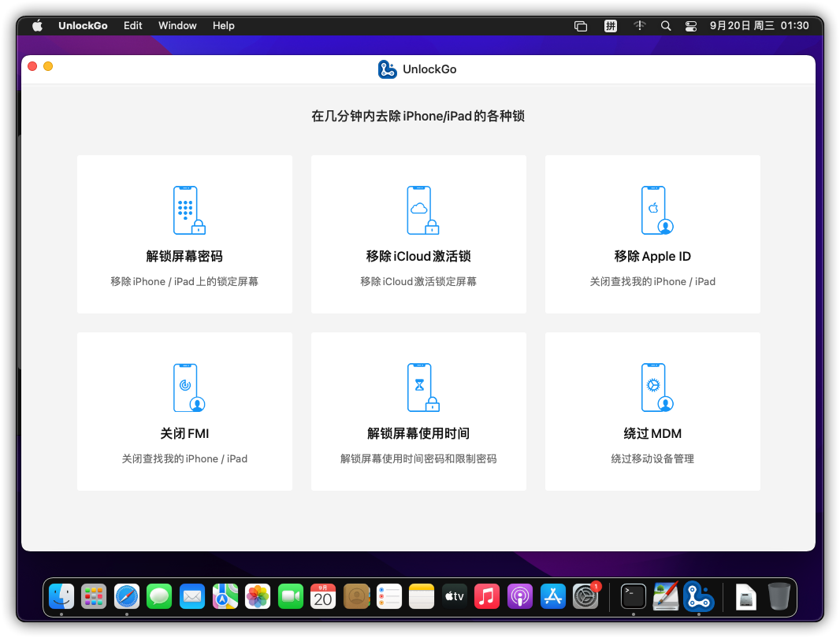Image resolution: width=840 pixels, height=638 pixels.
Task: Open Reminders from the Dock
Action: point(389,596)
